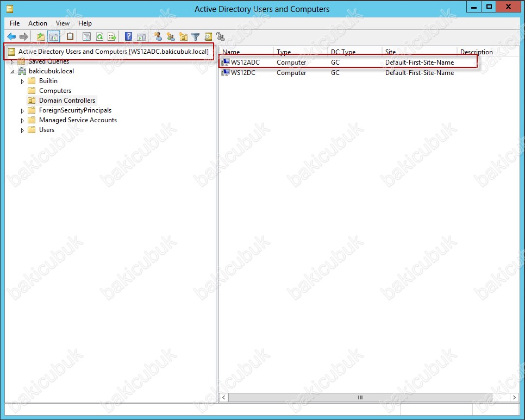Click the Domain Controllers OU folder icon

point(32,101)
